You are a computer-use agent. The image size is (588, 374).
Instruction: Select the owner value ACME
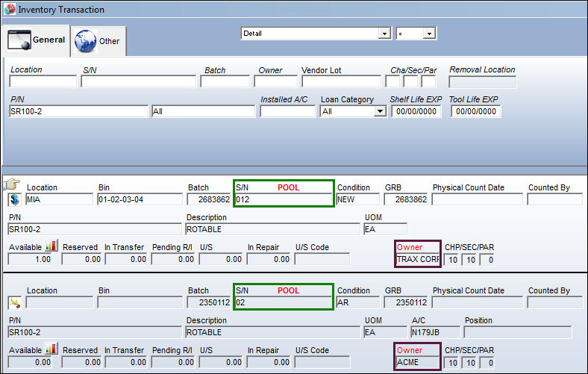[x=418, y=362]
